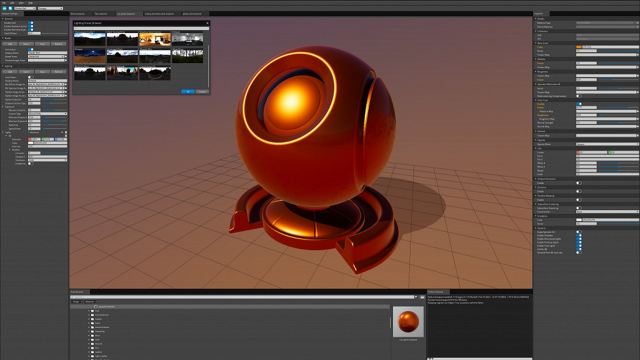Open the first dropdown in the top toolbar

pyautogui.click(x=25, y=8)
